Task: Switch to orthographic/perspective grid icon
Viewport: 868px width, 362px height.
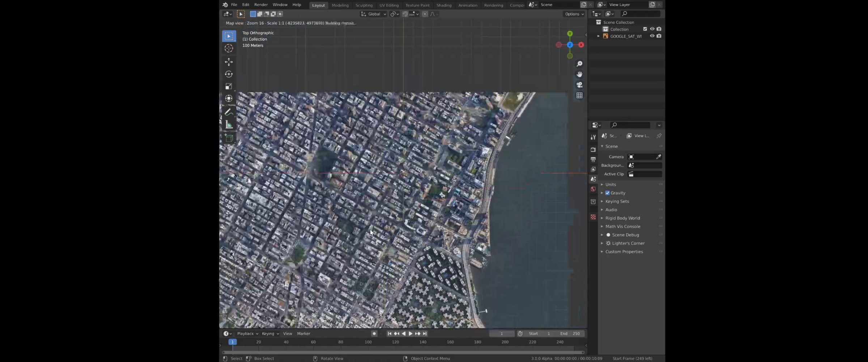Action: 579,96
